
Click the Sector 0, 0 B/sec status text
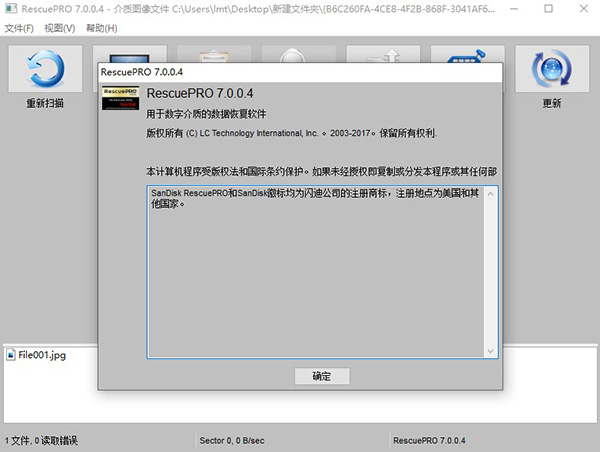click(232, 441)
